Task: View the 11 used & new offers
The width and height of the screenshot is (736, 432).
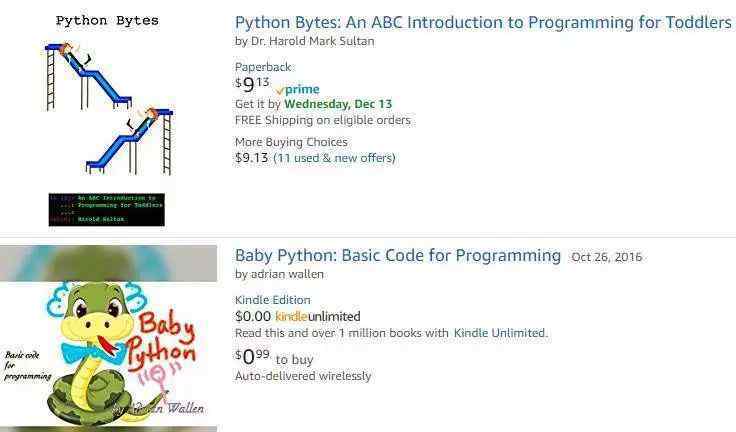Action: coord(334,158)
